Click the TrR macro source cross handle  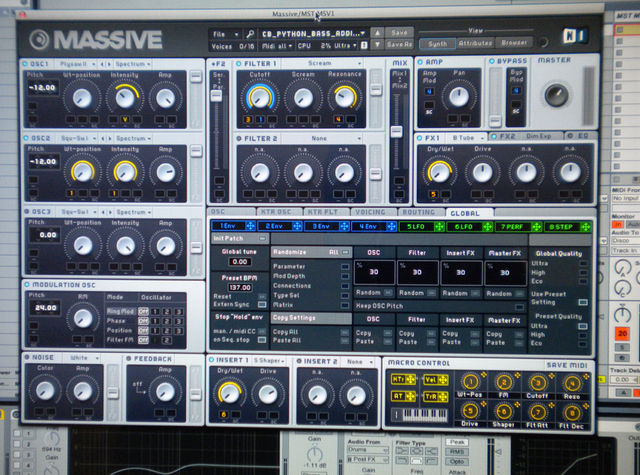tap(443, 397)
